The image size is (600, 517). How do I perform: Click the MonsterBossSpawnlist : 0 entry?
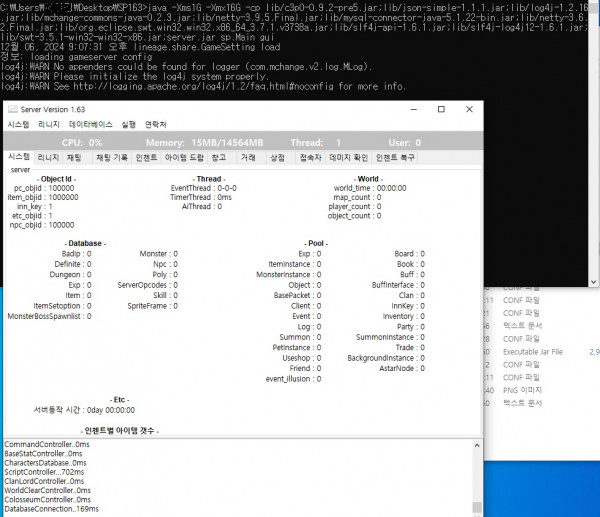[x=49, y=316]
